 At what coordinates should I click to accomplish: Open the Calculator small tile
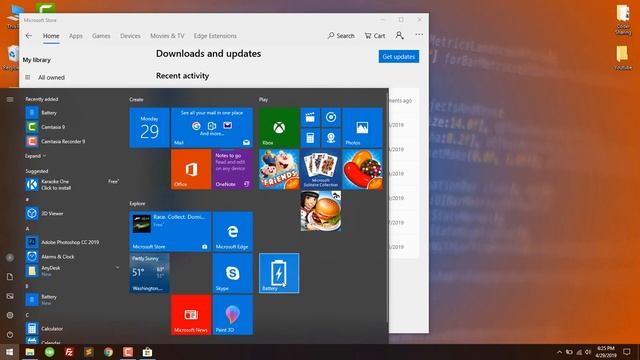click(x=310, y=138)
